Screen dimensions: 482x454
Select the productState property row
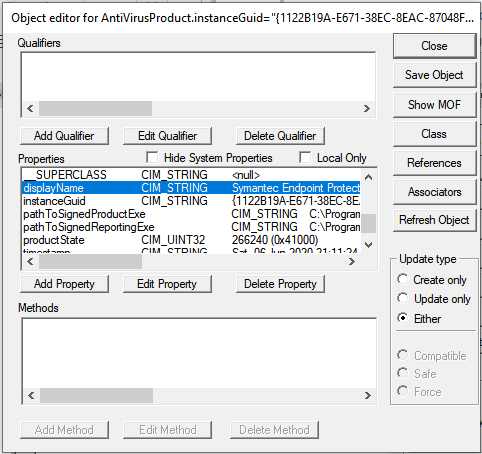191,240
